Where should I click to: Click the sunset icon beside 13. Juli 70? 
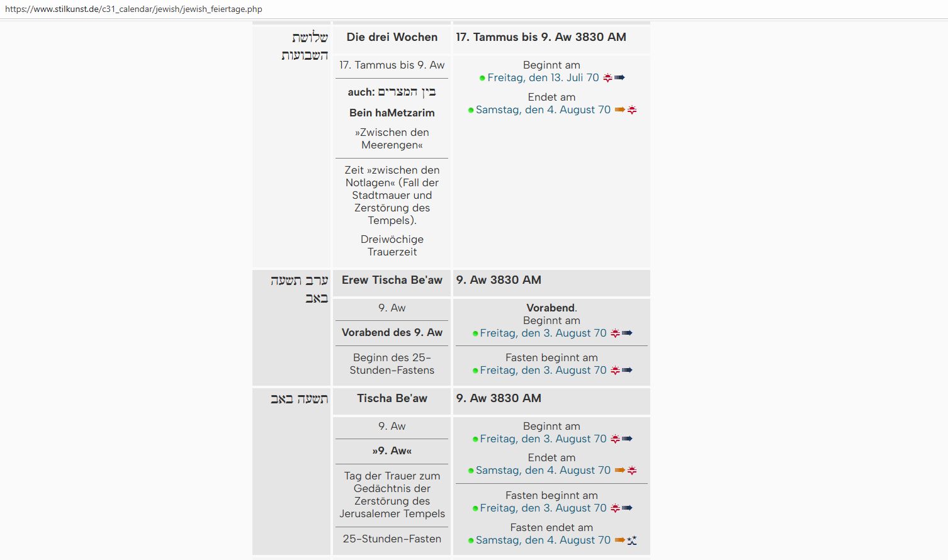pos(607,78)
